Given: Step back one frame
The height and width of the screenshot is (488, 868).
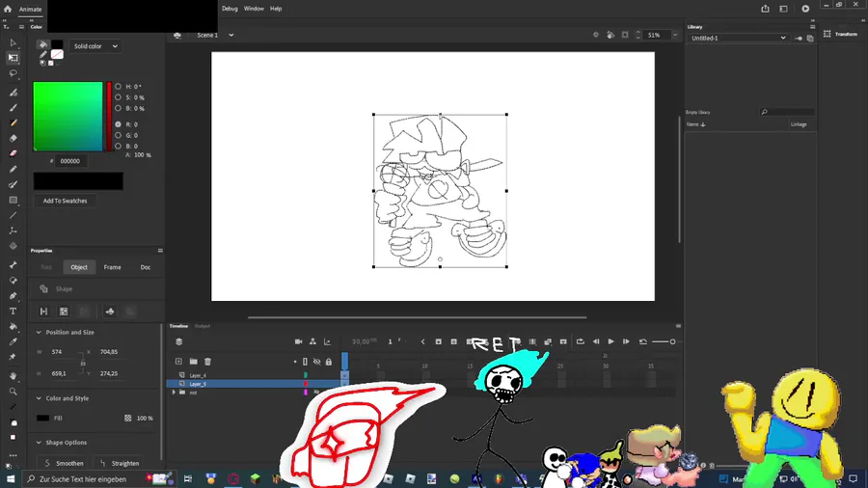Looking at the screenshot, I should click(596, 341).
